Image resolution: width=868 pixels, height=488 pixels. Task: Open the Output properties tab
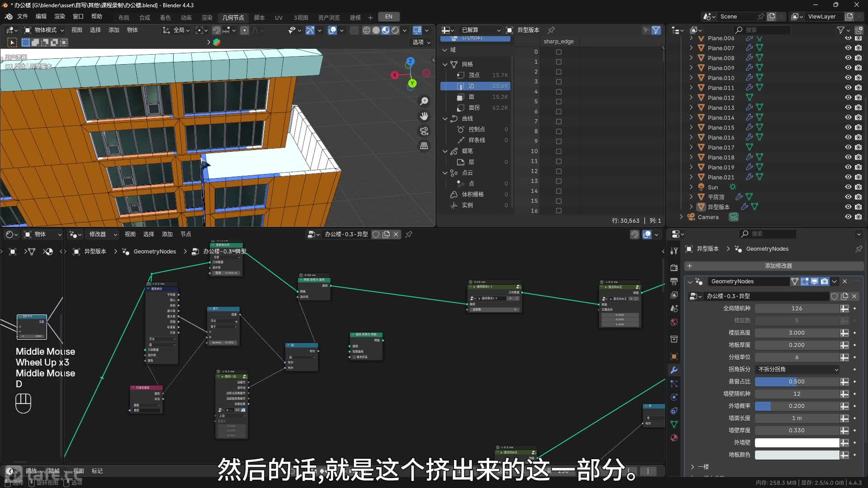click(x=674, y=281)
